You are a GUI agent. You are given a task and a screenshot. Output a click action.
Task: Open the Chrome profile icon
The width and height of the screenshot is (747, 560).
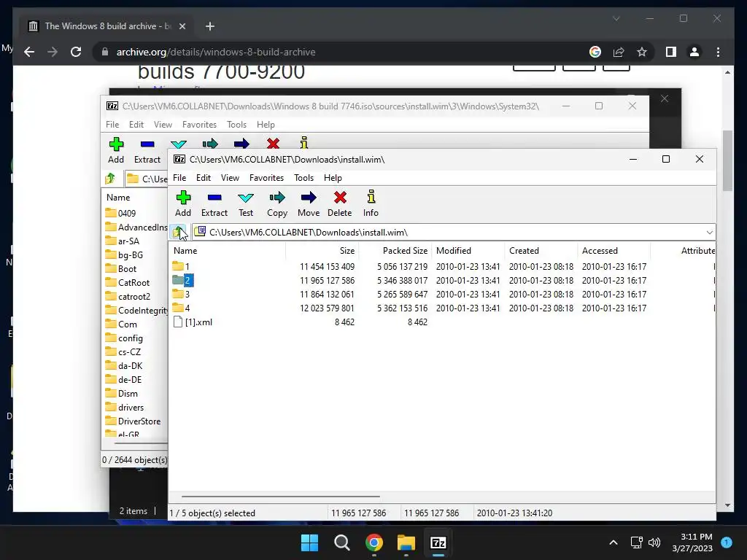click(x=694, y=52)
